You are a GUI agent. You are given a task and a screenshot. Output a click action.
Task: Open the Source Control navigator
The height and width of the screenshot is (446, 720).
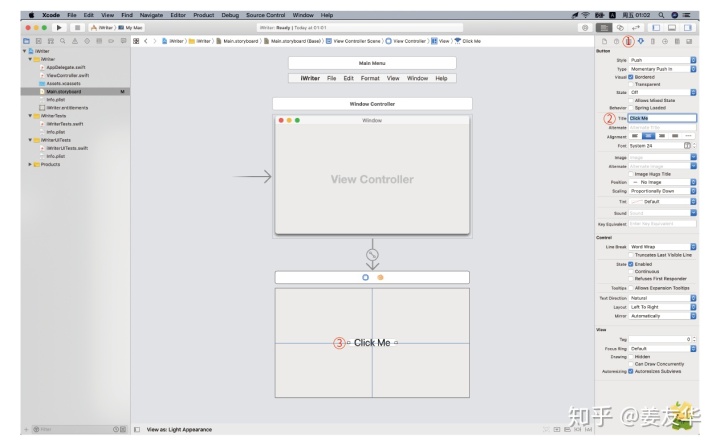(x=39, y=41)
